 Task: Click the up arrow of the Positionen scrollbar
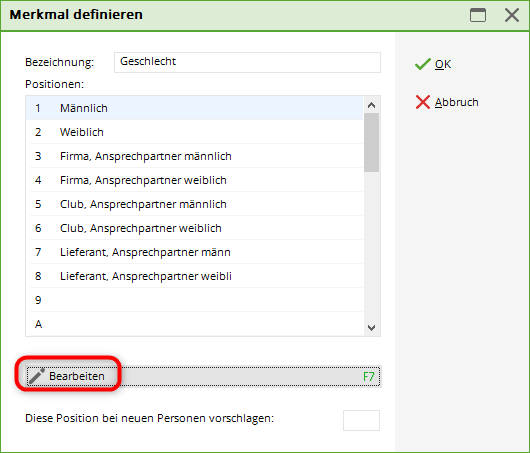(x=371, y=105)
